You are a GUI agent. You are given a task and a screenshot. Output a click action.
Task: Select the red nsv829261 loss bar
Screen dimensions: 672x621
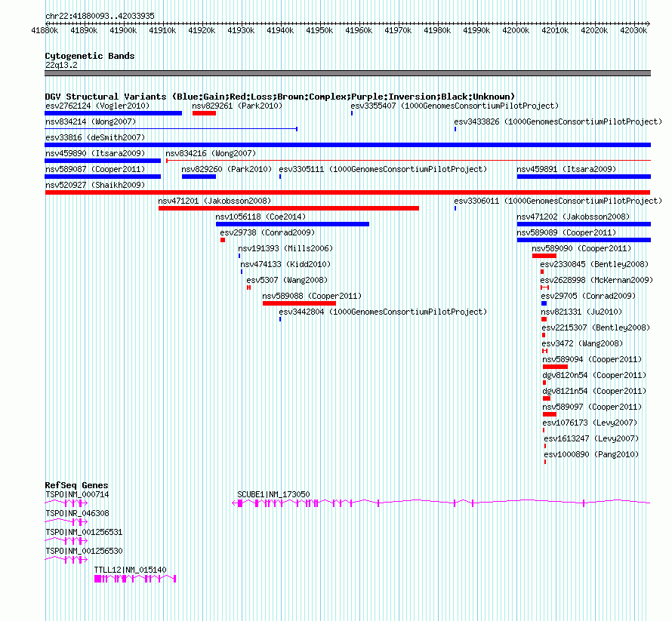point(204,113)
